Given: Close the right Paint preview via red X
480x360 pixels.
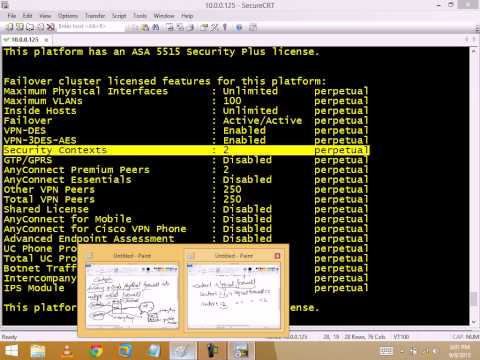Looking at the screenshot, I should pos(277,256).
